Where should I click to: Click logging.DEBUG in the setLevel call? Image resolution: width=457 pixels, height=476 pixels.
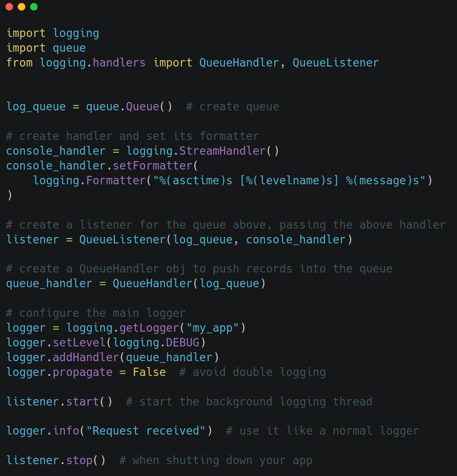click(x=166, y=342)
